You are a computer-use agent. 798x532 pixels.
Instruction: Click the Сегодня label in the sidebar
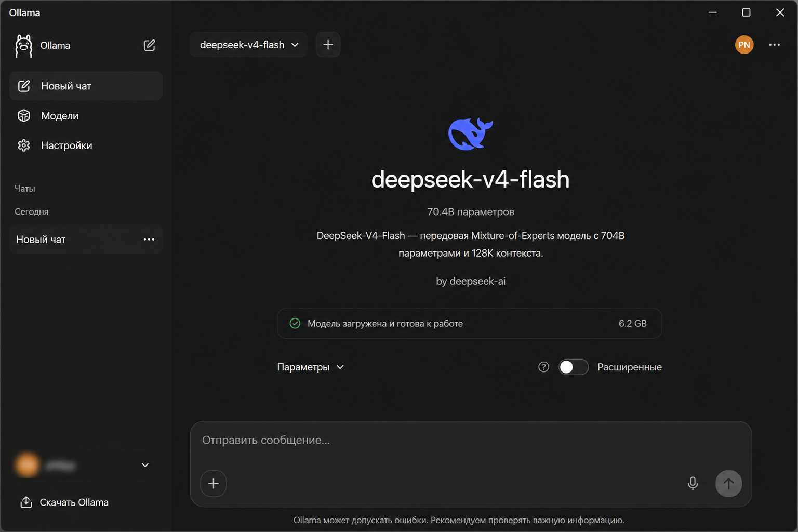pos(31,212)
